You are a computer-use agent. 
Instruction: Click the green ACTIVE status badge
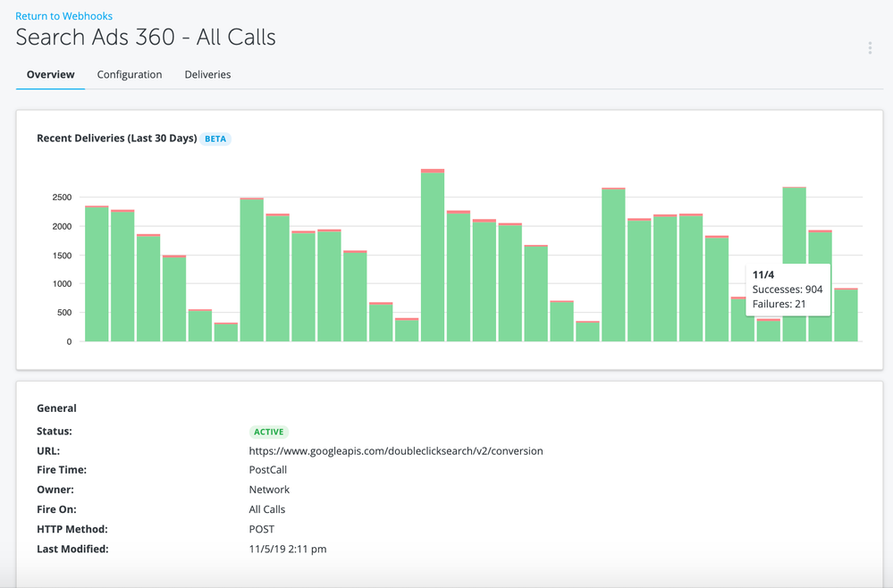[268, 432]
